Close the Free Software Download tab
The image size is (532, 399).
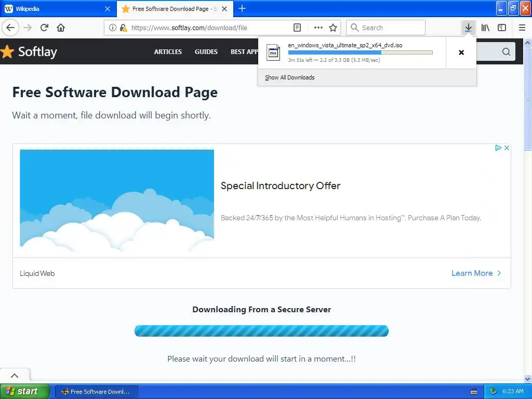[x=224, y=9]
